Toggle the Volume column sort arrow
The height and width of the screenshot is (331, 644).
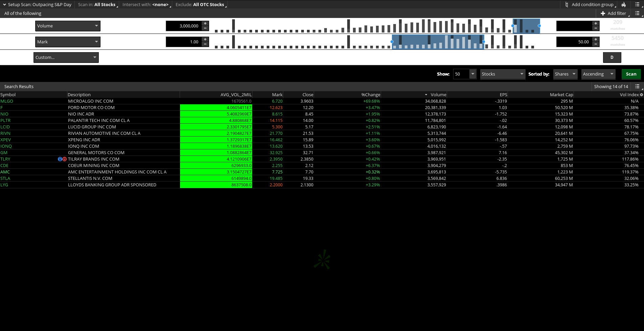click(x=425, y=95)
